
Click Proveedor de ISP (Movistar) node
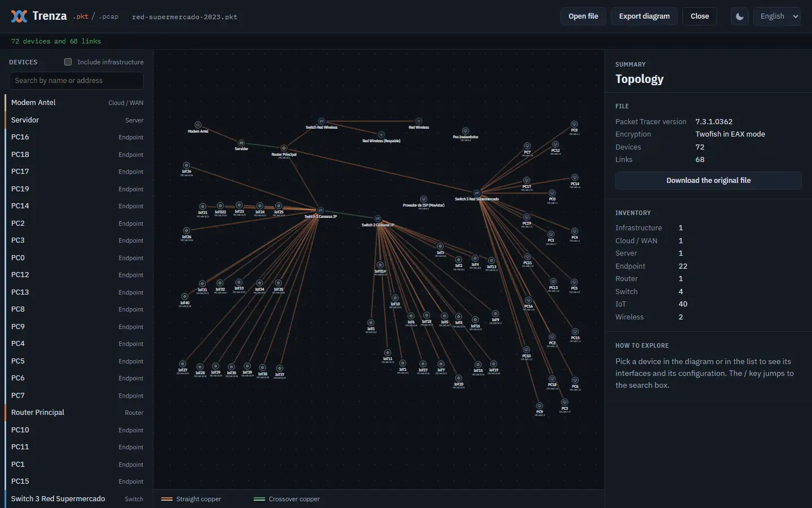423,199
